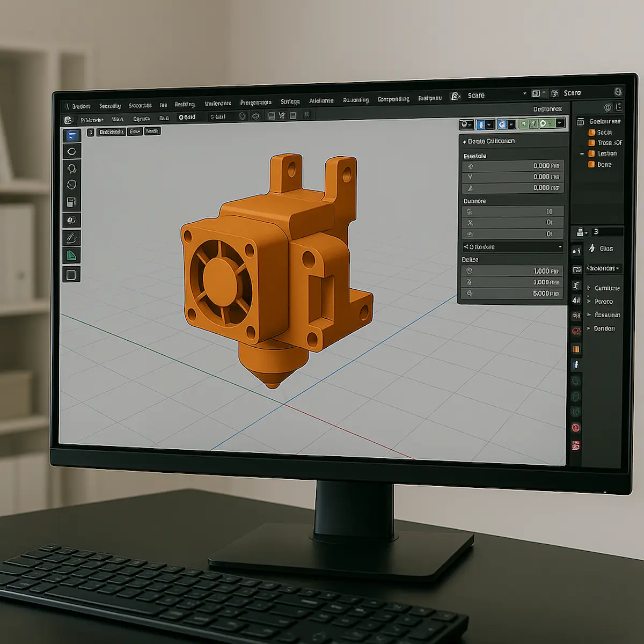Open the red circle properties tab

click(x=576, y=331)
